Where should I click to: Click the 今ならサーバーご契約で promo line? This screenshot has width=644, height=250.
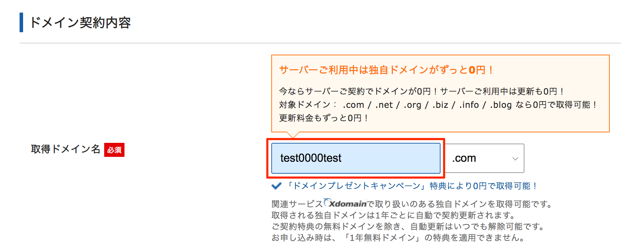point(421,91)
